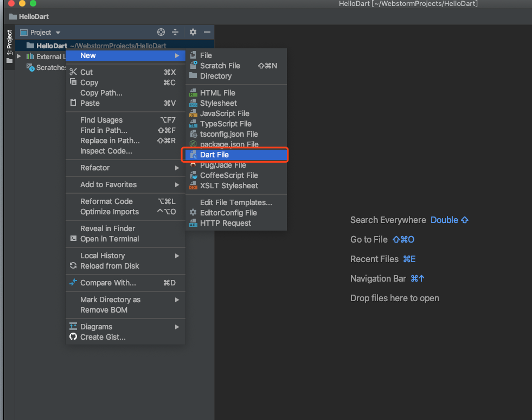Click the package.json File node icon

coord(193,144)
